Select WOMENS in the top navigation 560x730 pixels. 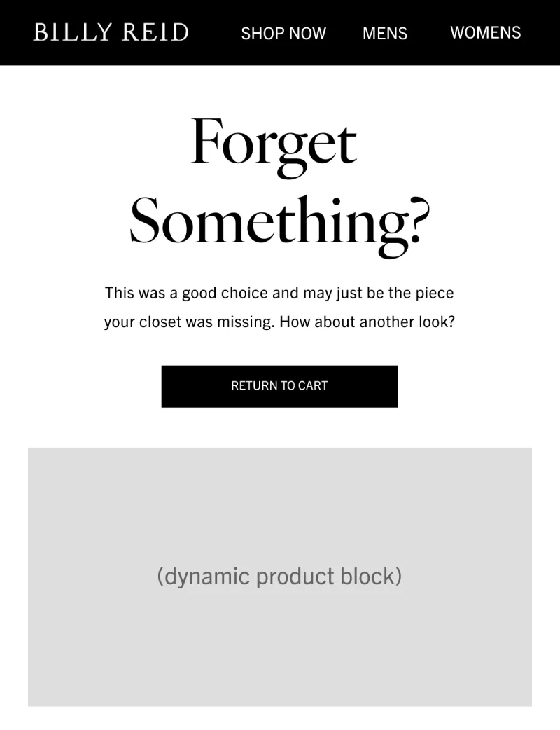(485, 32)
